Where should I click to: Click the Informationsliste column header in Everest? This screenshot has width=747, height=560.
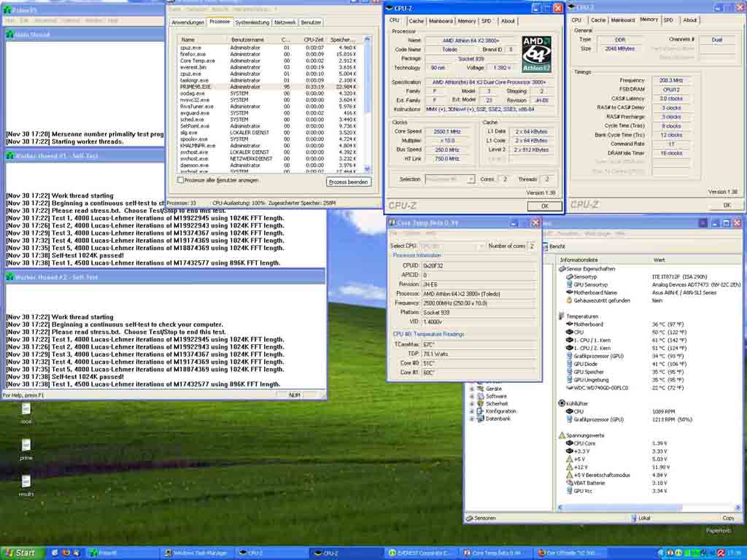pyautogui.click(x=603, y=260)
